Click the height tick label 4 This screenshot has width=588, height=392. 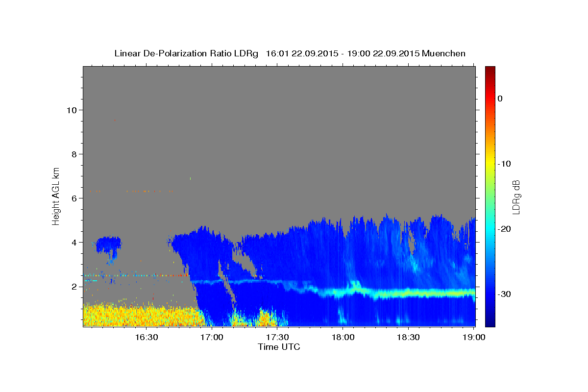[74, 242]
